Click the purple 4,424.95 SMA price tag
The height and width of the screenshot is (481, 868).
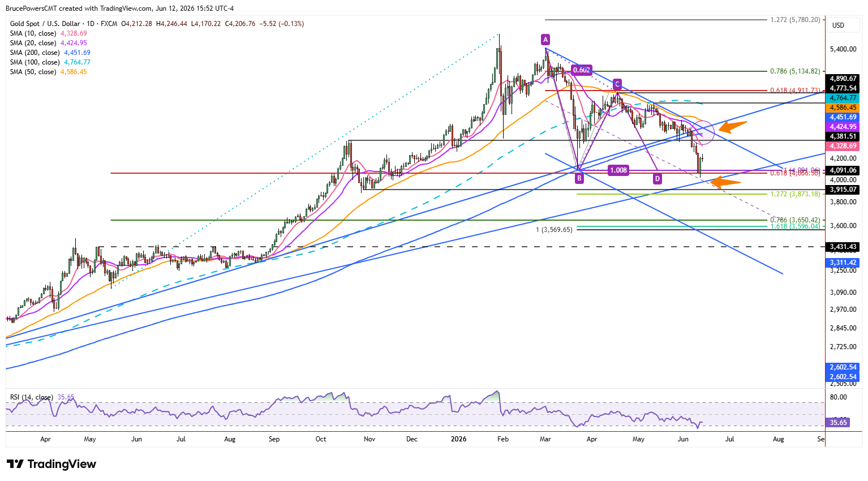843,127
